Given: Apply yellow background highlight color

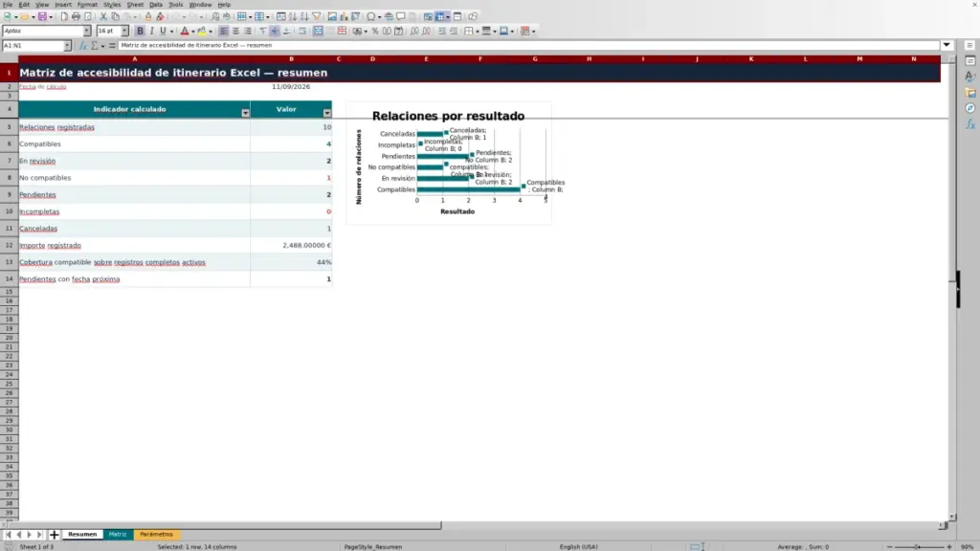Looking at the screenshot, I should click(x=201, y=32).
